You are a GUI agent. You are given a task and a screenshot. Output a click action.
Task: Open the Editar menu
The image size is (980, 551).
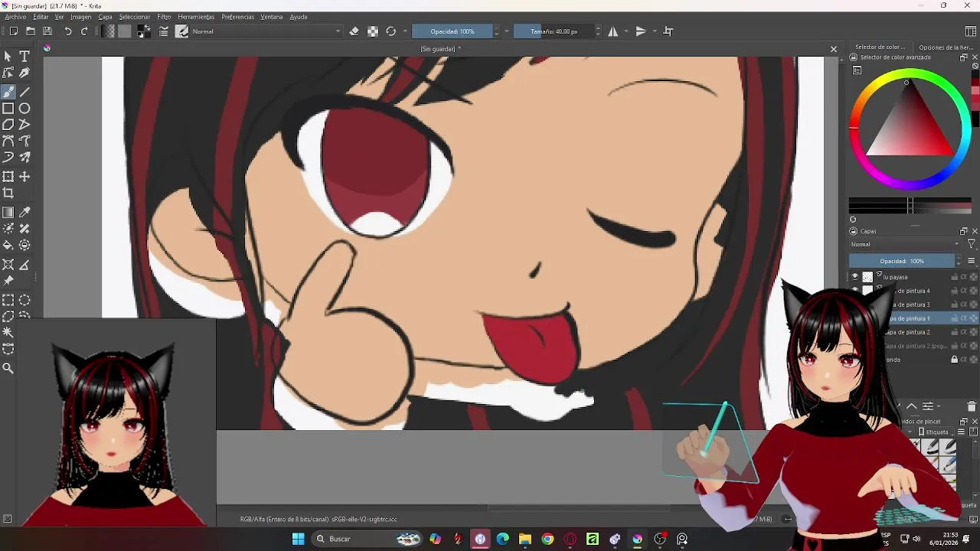pos(41,17)
